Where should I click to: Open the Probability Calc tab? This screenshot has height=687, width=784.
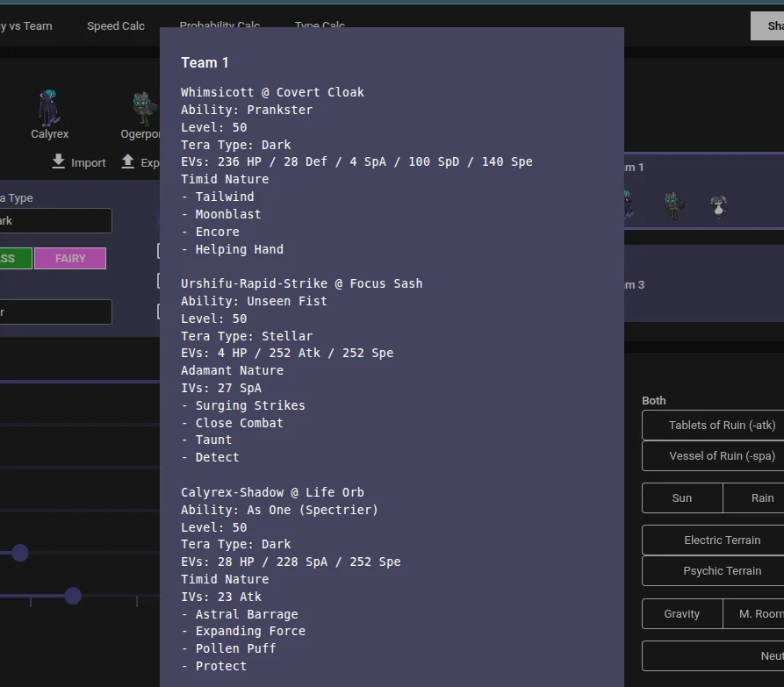point(219,24)
